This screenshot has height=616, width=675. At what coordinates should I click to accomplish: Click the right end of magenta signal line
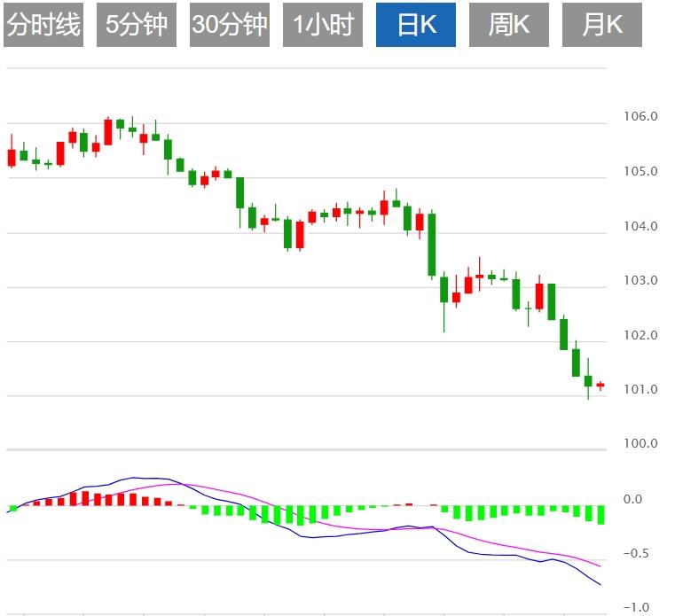tap(600, 565)
